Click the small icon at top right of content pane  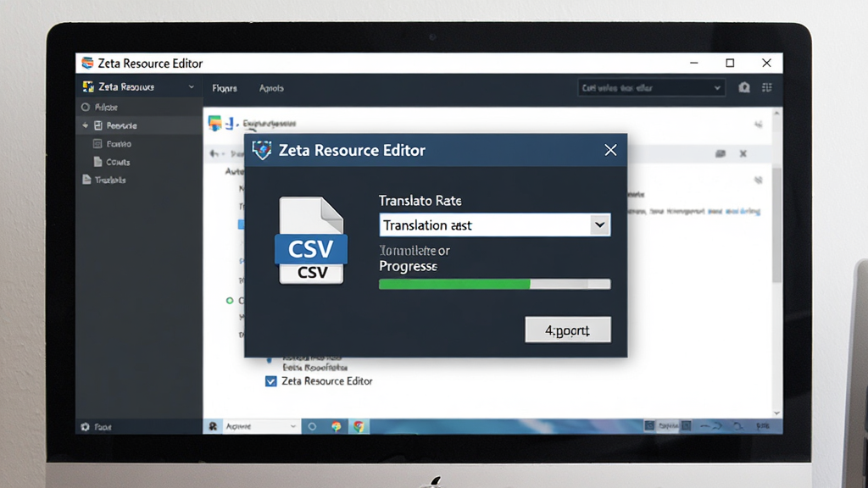[x=759, y=125]
